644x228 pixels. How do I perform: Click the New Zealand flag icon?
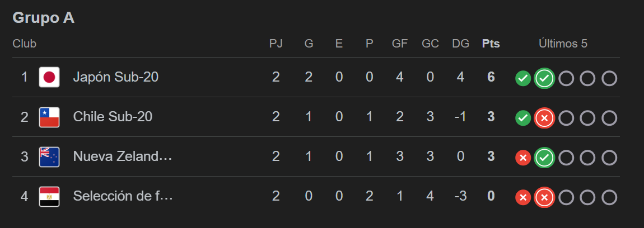[x=49, y=157]
